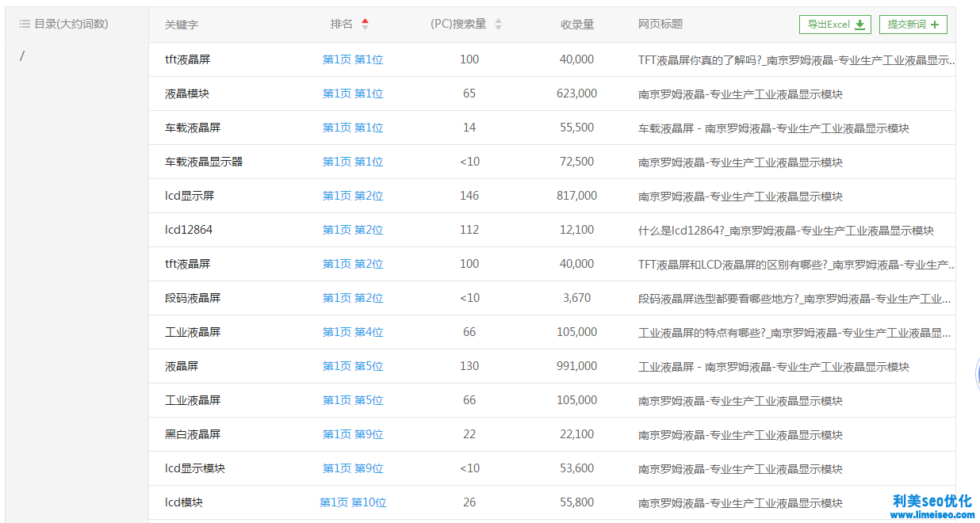Click the 收录量 column header
This screenshot has width=980, height=523.
tap(577, 25)
